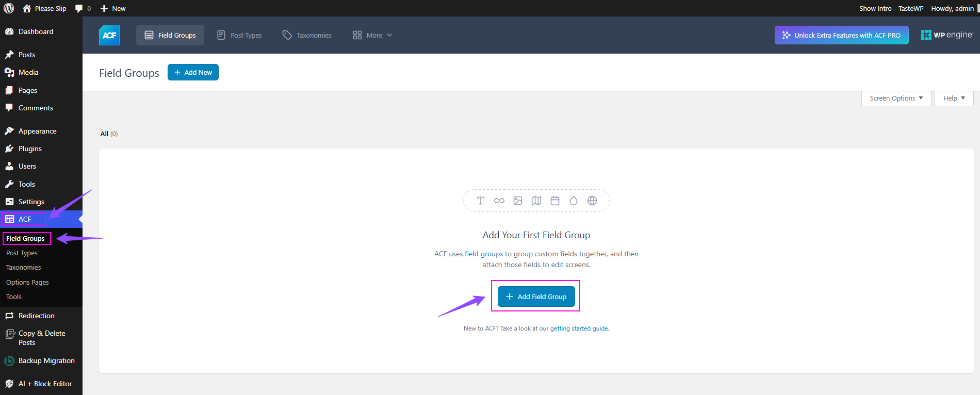Viewport: 980px width, 395px height.
Task: Click Show Intro – TasteWP link
Action: tap(891, 8)
